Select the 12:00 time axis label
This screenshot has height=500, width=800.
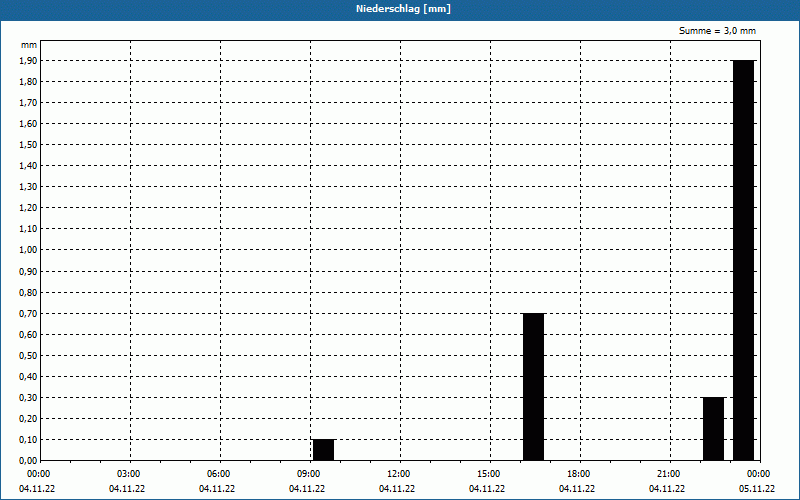click(x=398, y=474)
